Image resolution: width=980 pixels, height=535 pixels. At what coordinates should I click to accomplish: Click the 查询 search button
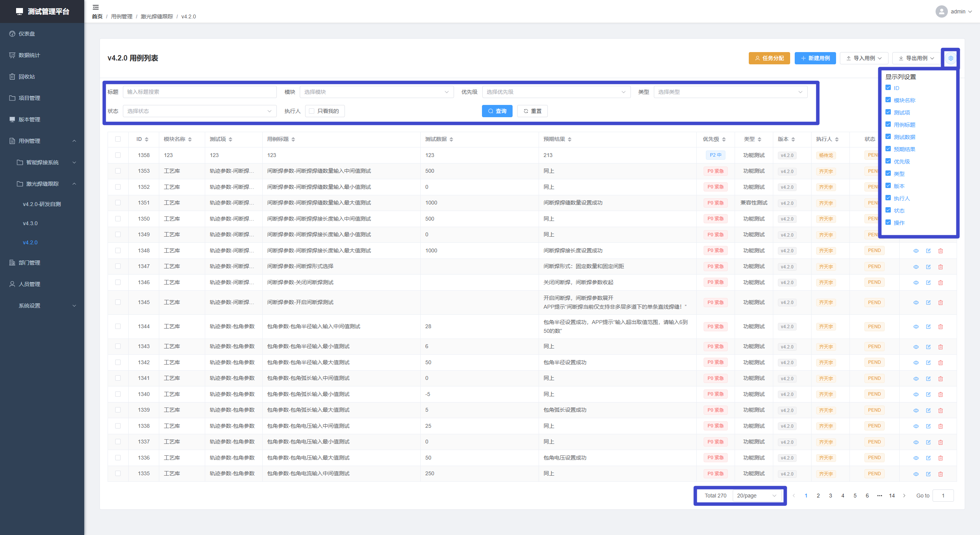click(x=497, y=111)
